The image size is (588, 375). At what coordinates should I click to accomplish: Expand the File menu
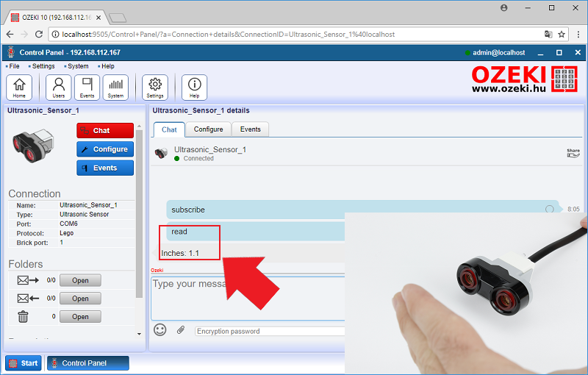[x=14, y=66]
